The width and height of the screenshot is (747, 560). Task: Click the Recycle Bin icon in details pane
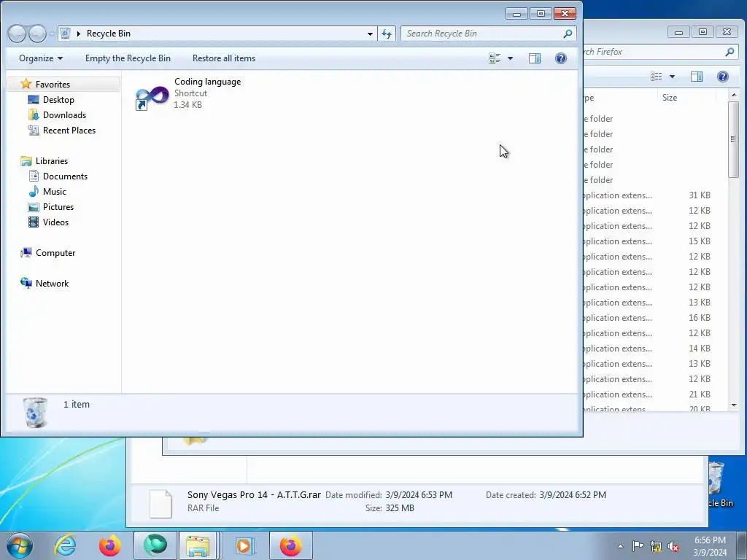coord(35,412)
